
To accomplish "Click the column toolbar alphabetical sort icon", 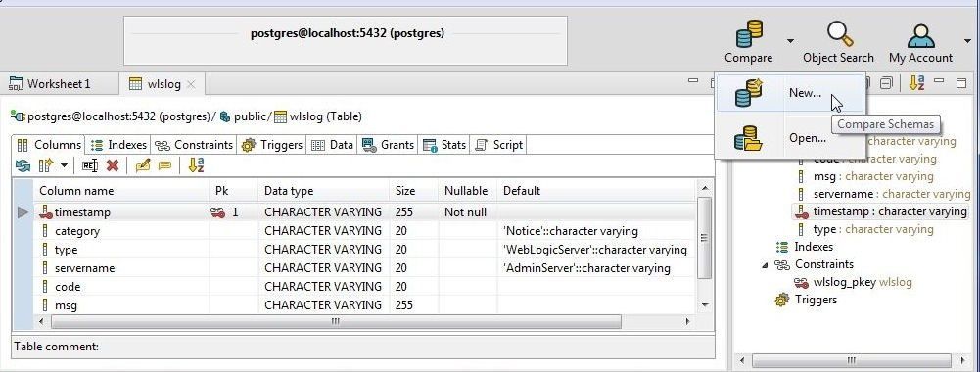I will pyautogui.click(x=196, y=165).
